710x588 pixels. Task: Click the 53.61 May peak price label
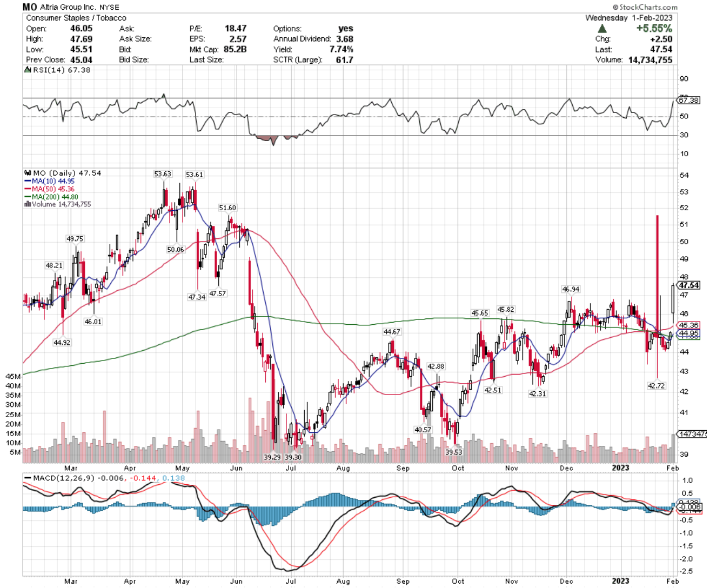coord(195,175)
